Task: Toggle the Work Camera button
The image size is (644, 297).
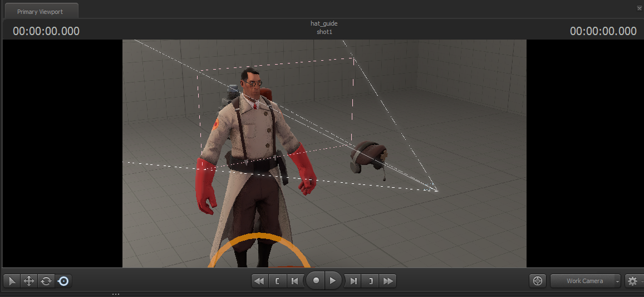Action: click(x=584, y=281)
